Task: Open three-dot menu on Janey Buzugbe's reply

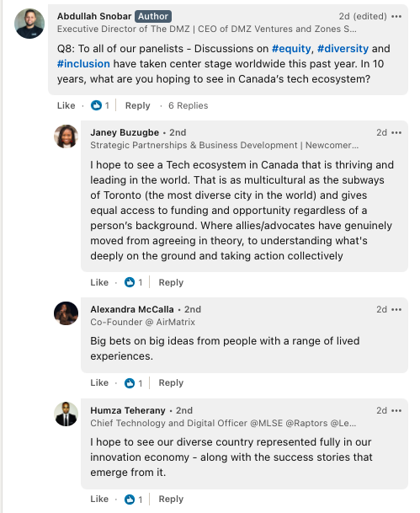Action: [x=396, y=132]
